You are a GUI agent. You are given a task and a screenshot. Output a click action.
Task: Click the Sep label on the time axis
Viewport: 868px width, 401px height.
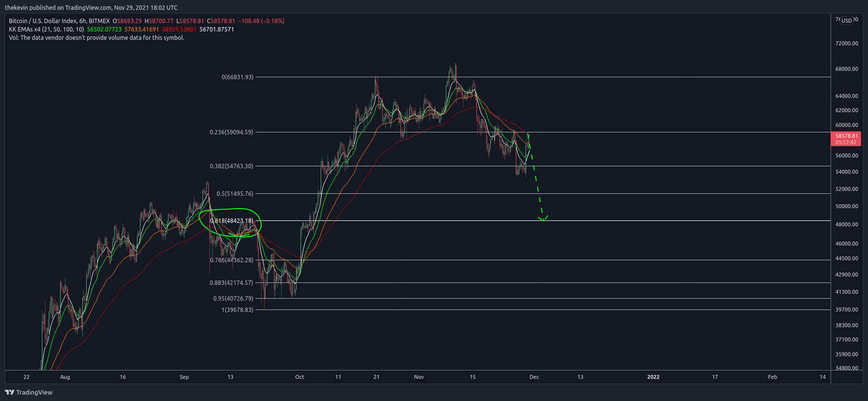pyautogui.click(x=184, y=377)
